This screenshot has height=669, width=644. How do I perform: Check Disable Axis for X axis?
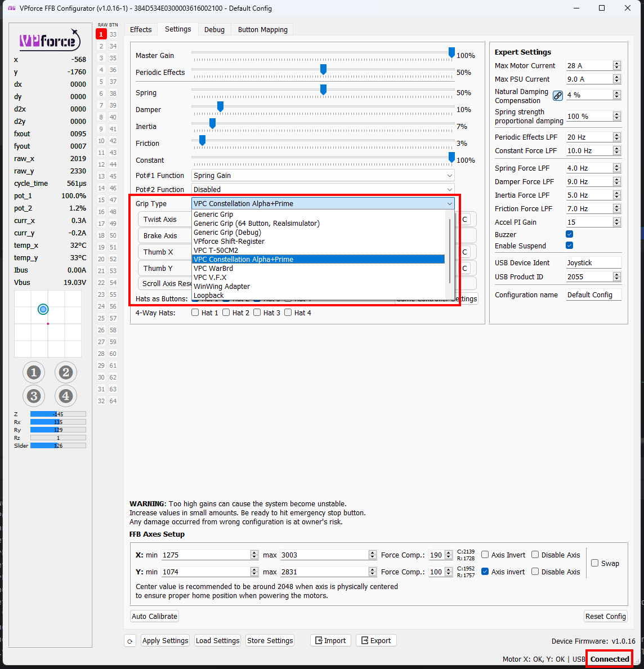535,555
